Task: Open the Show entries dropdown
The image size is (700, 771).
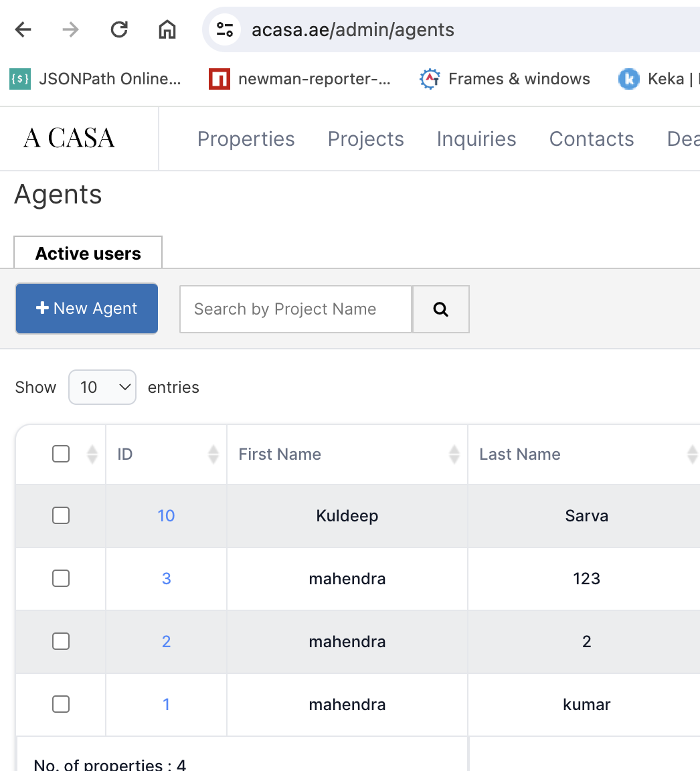Action: coord(102,388)
